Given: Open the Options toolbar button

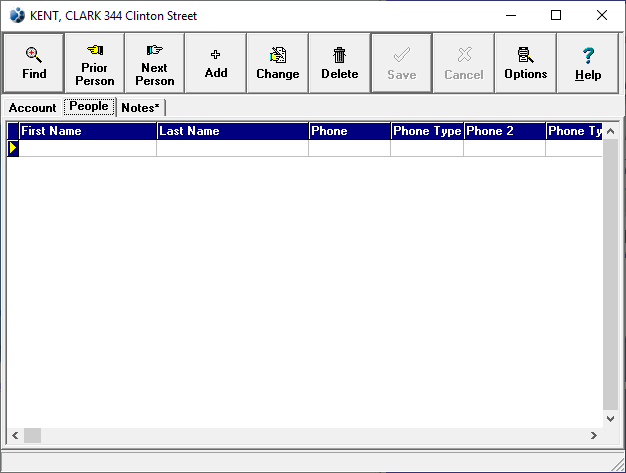Looking at the screenshot, I should pyautogui.click(x=525, y=63).
